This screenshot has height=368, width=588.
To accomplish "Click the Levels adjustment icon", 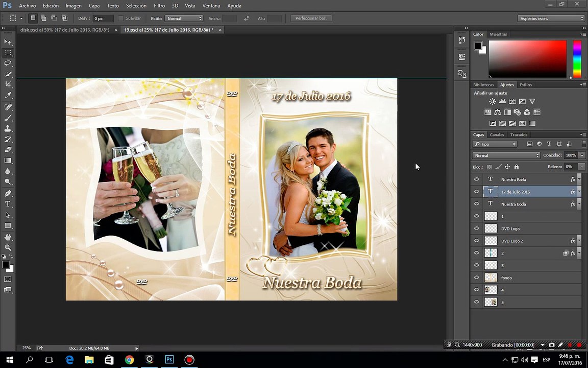I will pos(502,101).
